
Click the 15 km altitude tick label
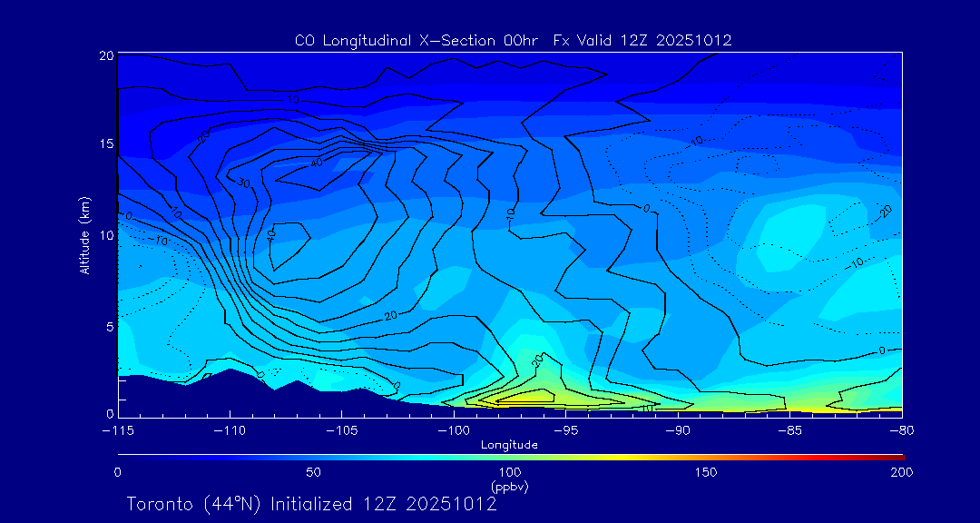104,144
